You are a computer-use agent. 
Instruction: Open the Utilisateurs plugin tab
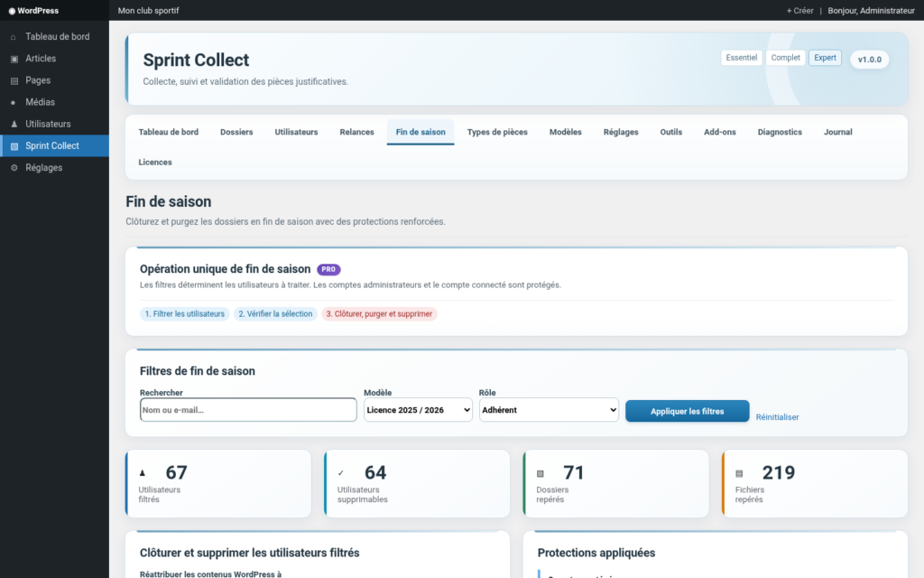click(296, 132)
